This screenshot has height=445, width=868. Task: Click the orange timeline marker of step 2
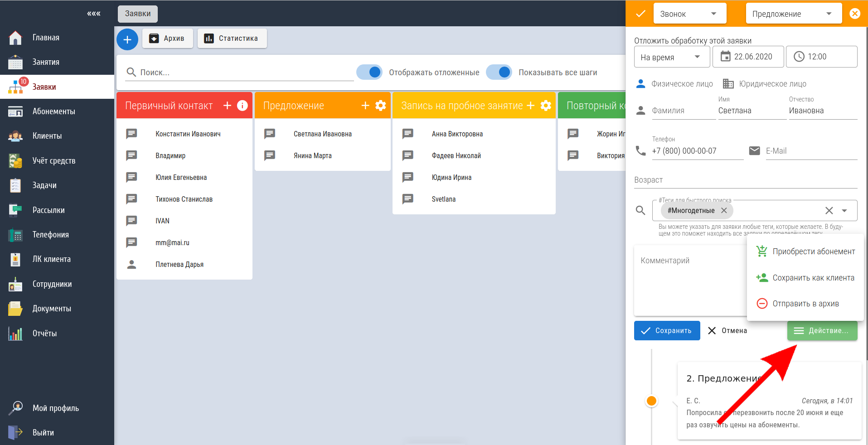click(652, 401)
